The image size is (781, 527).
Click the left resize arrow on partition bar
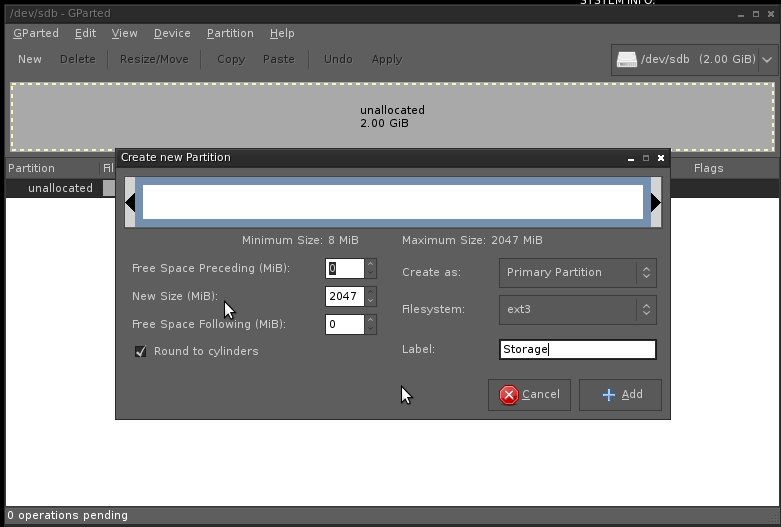[130, 202]
